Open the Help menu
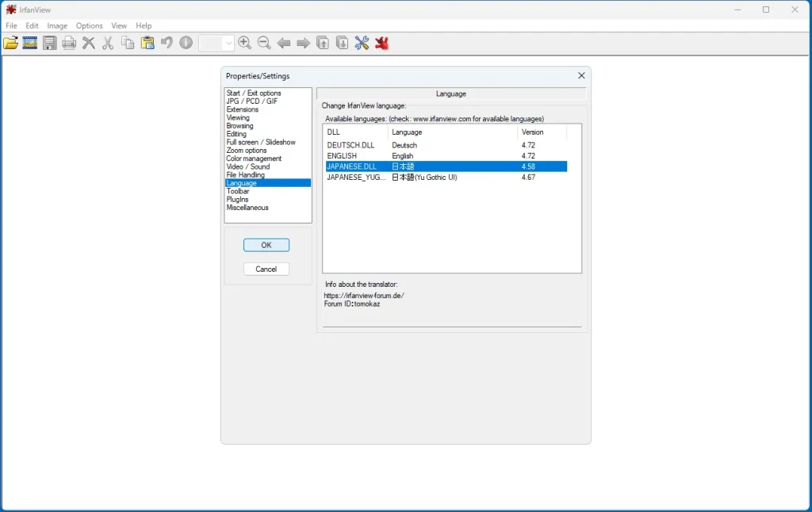The image size is (812, 512). (x=144, y=25)
